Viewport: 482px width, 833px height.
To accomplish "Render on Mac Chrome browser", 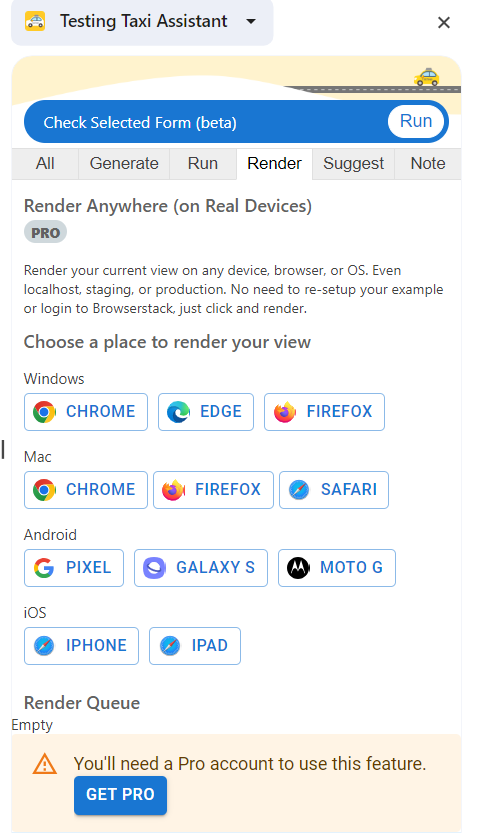I will (86, 490).
